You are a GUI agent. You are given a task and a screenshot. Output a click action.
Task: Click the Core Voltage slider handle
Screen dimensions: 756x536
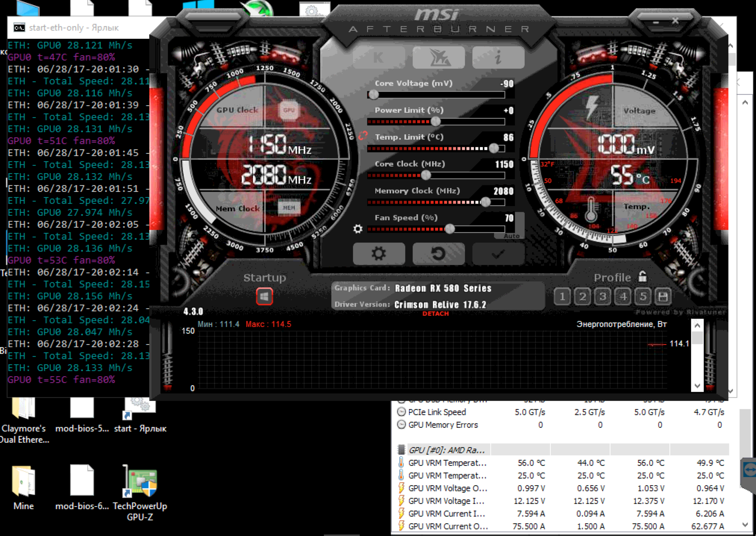[x=373, y=95]
